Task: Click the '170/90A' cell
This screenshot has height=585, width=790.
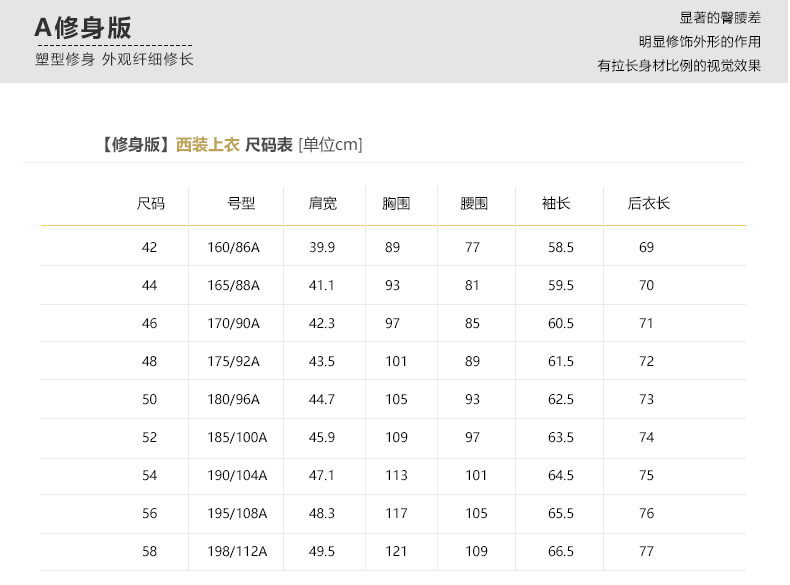Action: click(234, 323)
